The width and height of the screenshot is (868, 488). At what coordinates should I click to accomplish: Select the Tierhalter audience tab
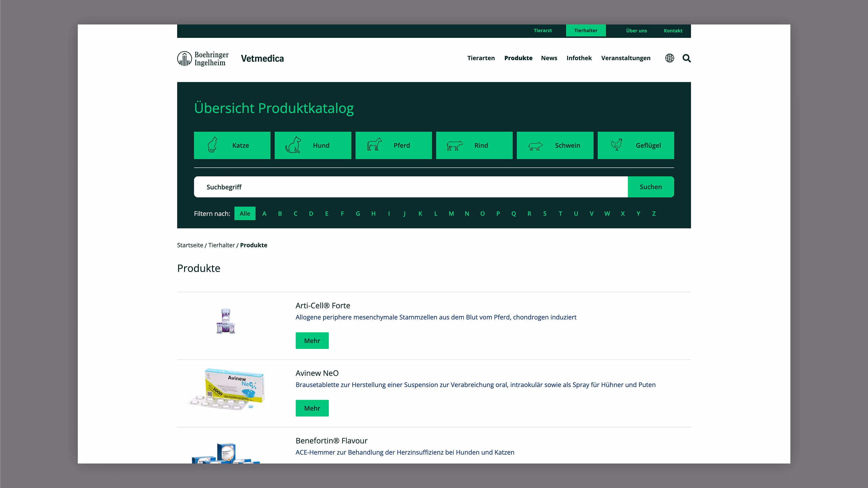pyautogui.click(x=586, y=31)
